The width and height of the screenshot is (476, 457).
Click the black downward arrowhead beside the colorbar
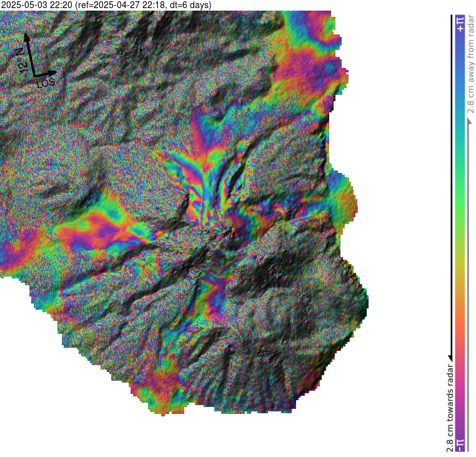click(450, 356)
